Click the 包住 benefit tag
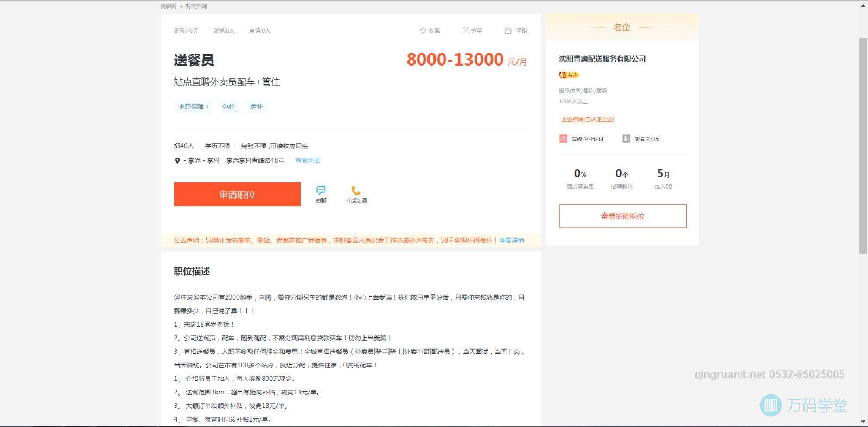This screenshot has width=868, height=427. pos(229,107)
